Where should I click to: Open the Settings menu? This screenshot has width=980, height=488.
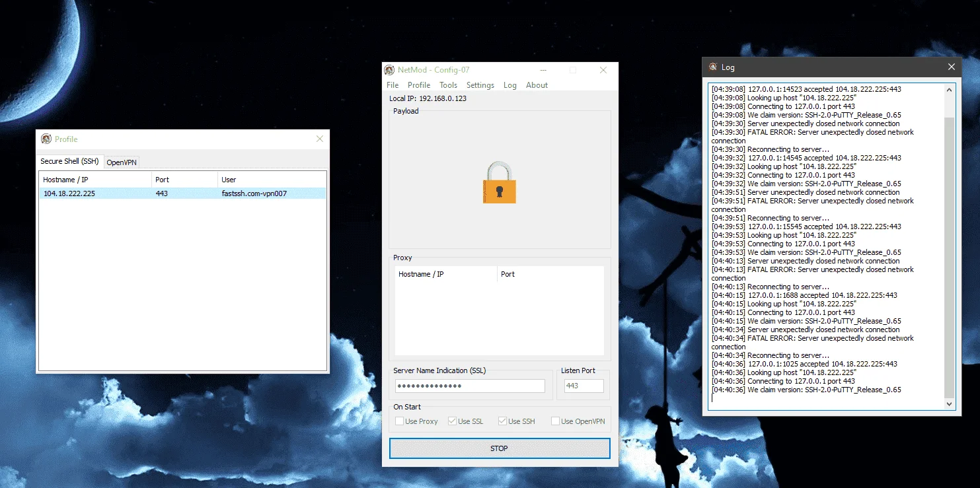(x=480, y=85)
